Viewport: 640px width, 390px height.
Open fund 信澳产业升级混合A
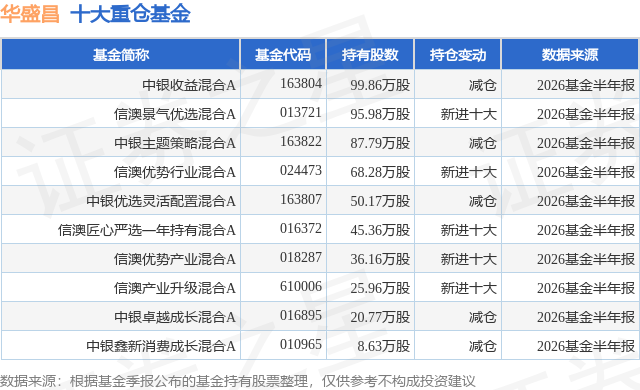click(x=175, y=288)
